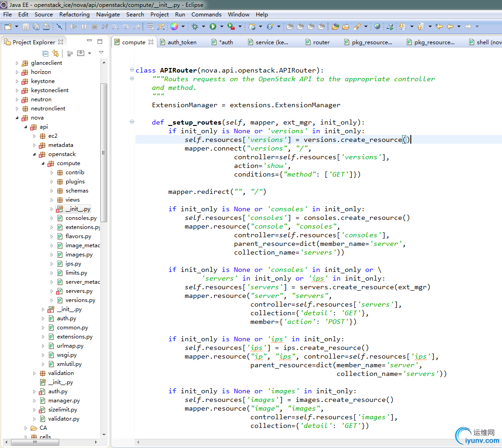Screen dimensions: 502x448
Task: Click the Back navigation arrow
Action: pos(450,26)
